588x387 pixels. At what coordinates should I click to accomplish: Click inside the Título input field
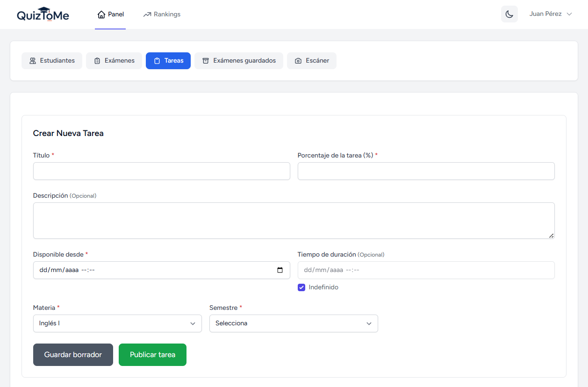(x=161, y=171)
